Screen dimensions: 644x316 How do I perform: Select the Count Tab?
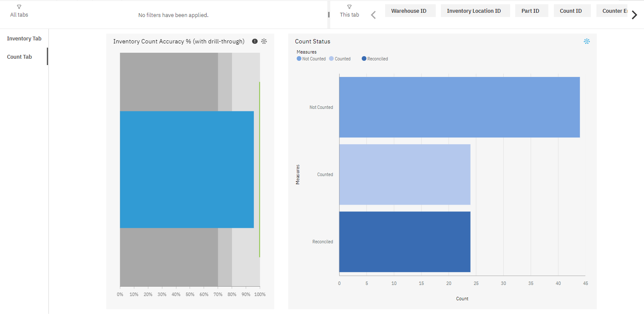(20, 57)
